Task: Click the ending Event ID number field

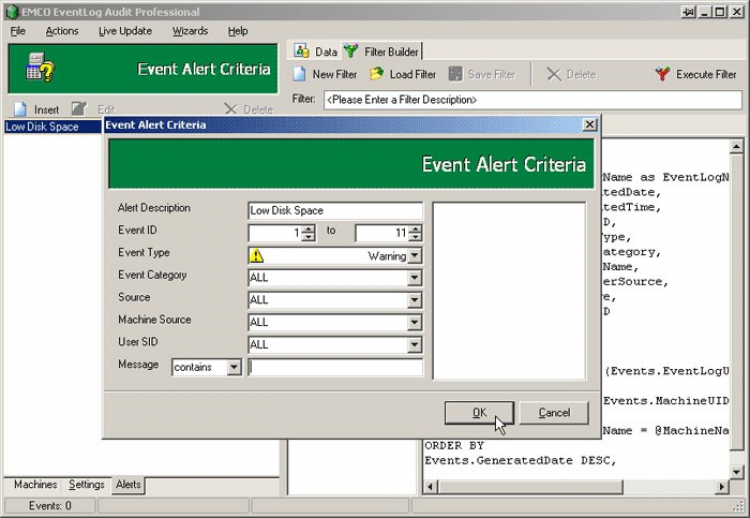Action: (382, 233)
